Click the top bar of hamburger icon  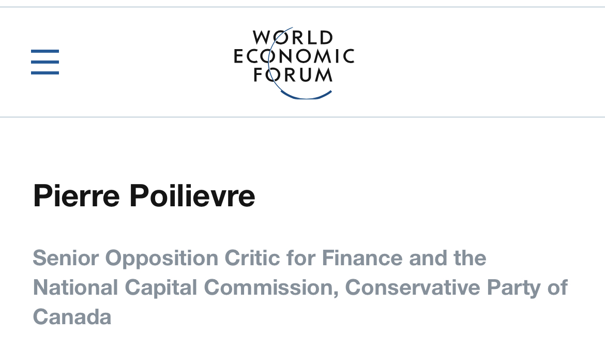click(45, 51)
